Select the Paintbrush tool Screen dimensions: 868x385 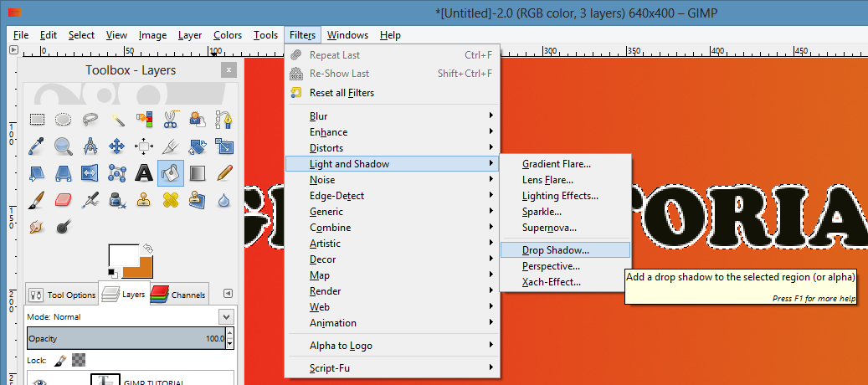tap(37, 200)
